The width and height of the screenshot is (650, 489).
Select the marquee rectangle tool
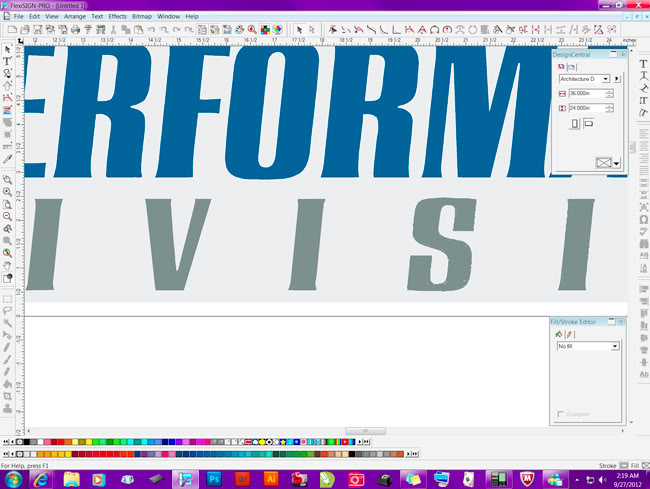(7, 299)
